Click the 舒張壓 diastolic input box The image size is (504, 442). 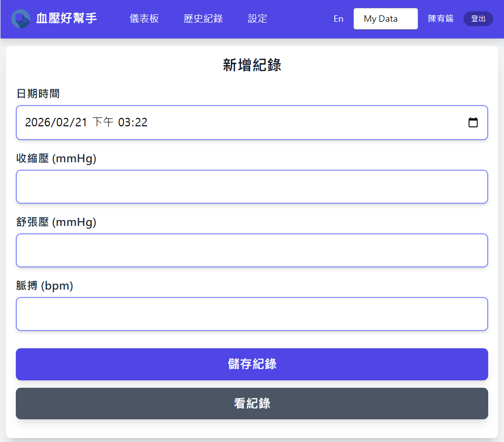(252, 250)
